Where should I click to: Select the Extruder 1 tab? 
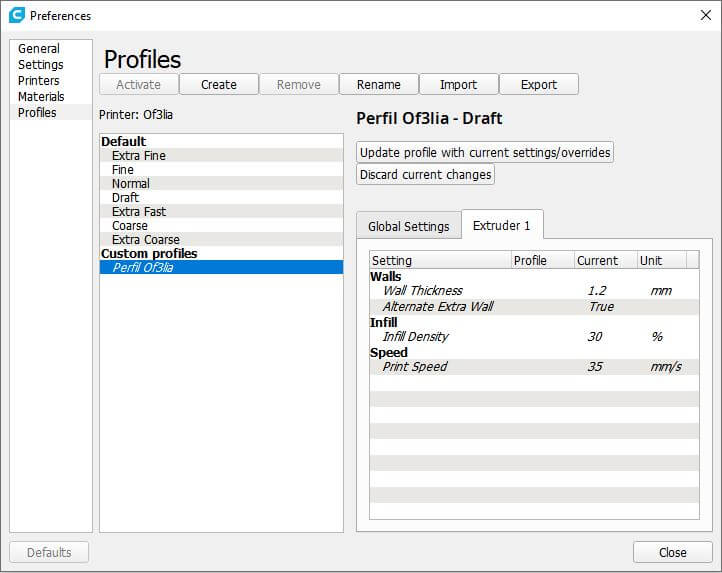pos(502,226)
